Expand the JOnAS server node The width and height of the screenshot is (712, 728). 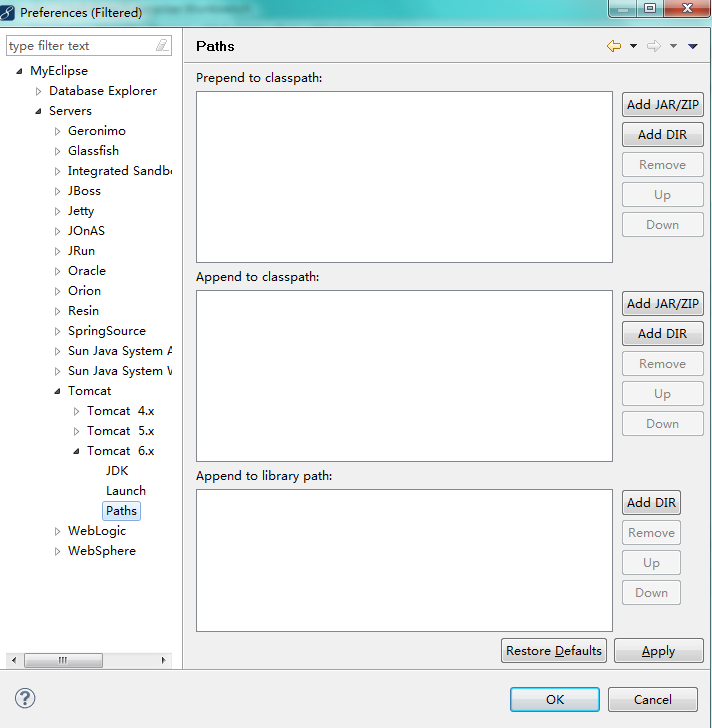click(x=57, y=231)
